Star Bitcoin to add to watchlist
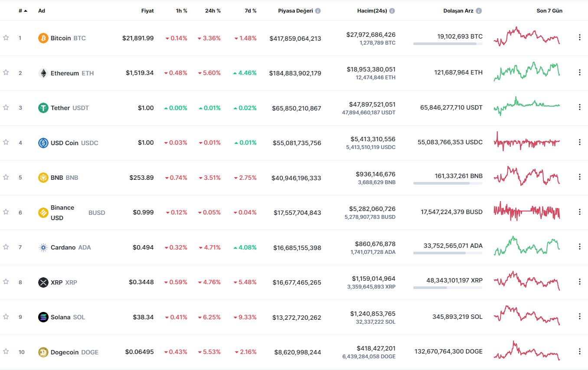 tap(6, 38)
